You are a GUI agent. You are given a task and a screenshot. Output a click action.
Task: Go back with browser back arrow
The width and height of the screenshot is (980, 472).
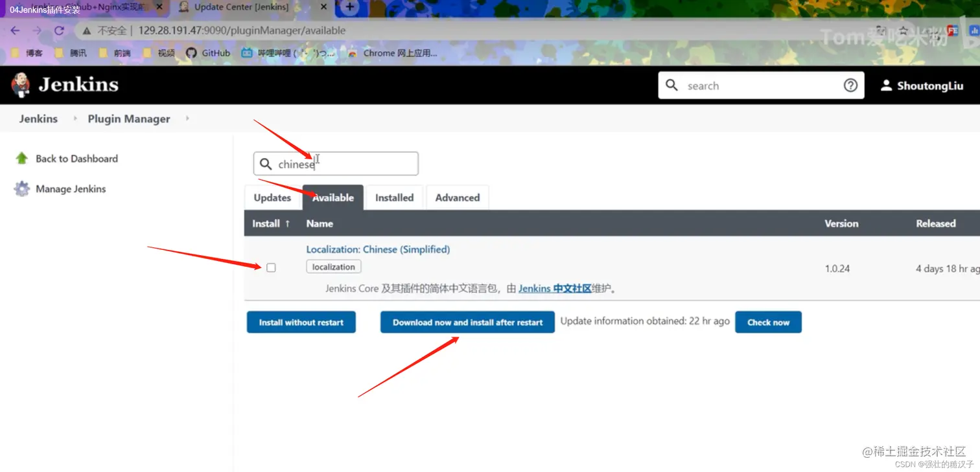pos(15,30)
